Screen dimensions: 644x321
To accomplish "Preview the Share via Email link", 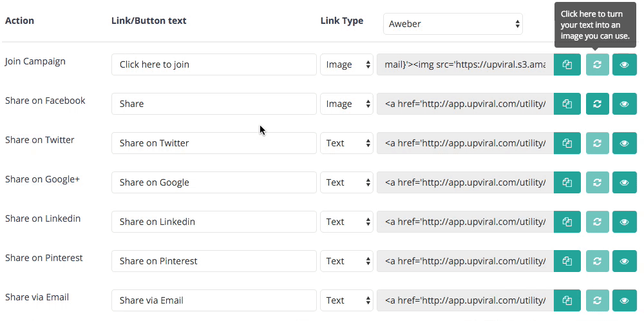I will (x=624, y=300).
